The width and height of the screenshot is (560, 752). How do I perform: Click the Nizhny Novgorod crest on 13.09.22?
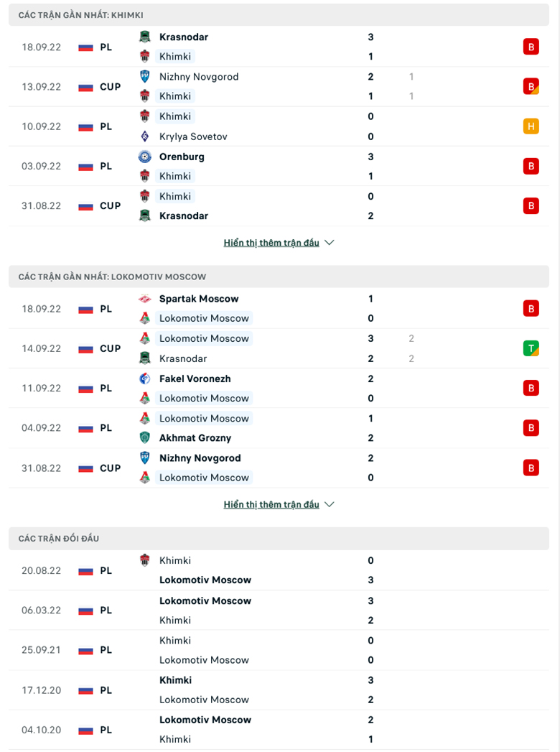[x=145, y=77]
